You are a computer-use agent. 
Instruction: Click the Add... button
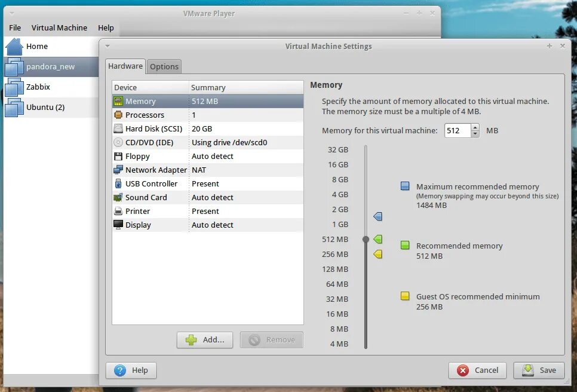point(205,340)
